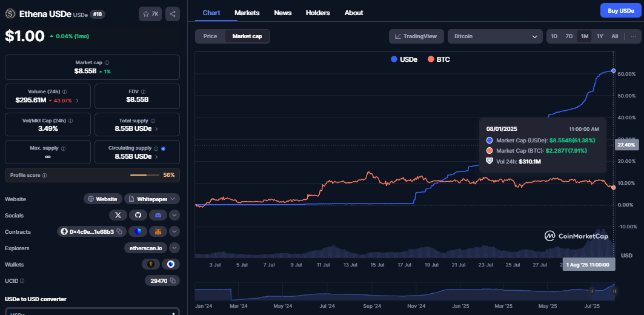Expand more Contracts chevron
Screen dimensions: 644x315
tap(174, 231)
